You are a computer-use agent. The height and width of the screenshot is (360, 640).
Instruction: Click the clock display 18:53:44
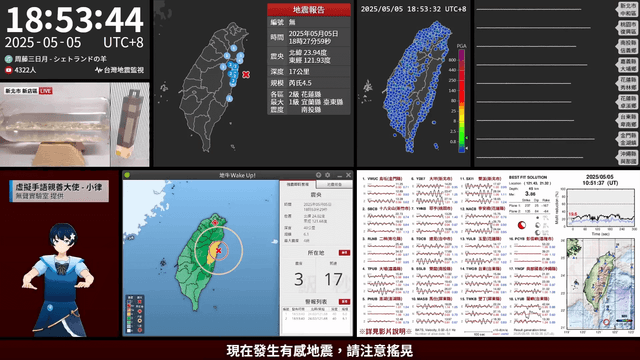pyautogui.click(x=75, y=20)
